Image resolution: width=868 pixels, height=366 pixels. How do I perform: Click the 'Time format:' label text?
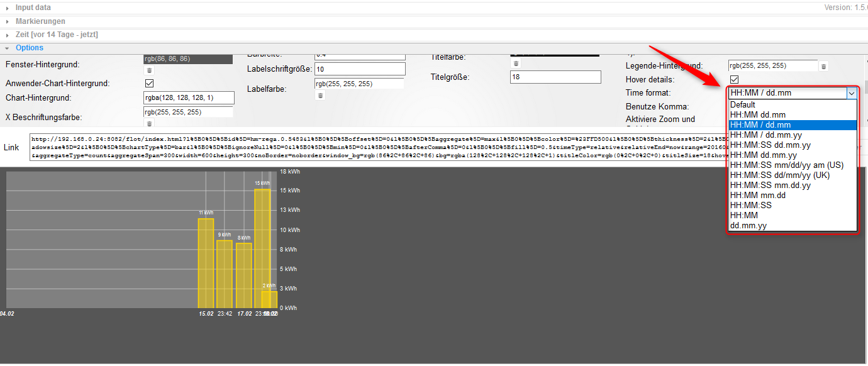[x=648, y=93]
